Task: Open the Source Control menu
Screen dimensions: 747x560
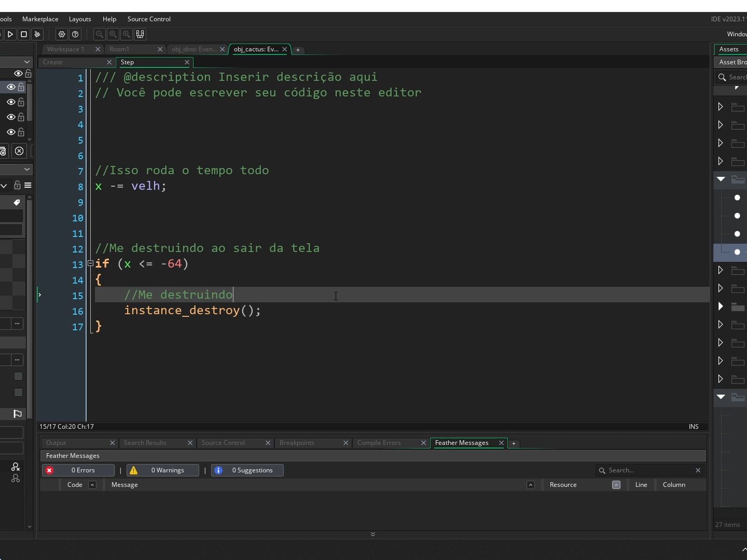Action: [149, 19]
